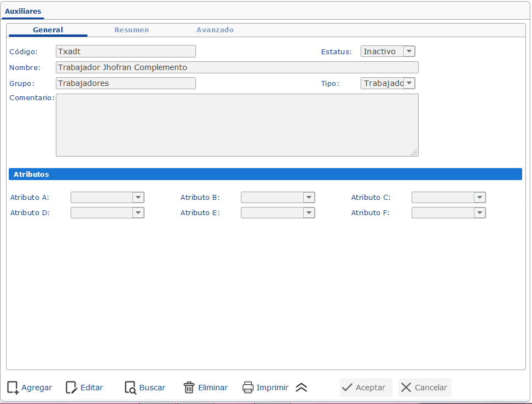Viewport: 532px width, 404px height.
Task: Click the Grupo field showing Trabajadores
Action: point(126,83)
